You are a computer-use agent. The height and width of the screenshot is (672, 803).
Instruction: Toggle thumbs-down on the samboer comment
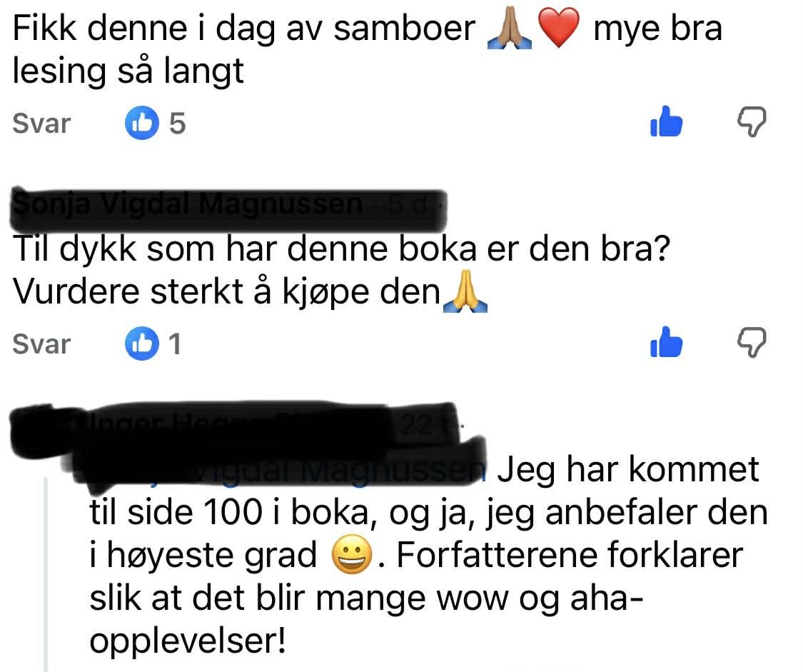(752, 122)
